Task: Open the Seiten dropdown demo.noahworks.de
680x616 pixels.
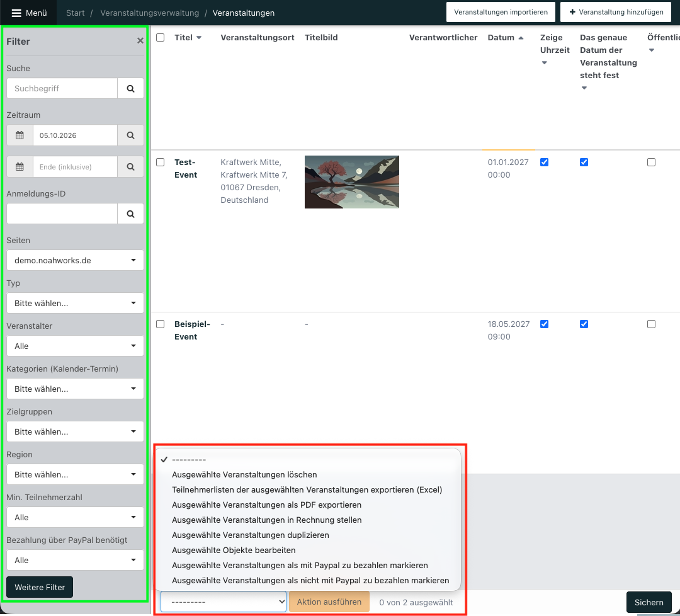Action: point(75,260)
